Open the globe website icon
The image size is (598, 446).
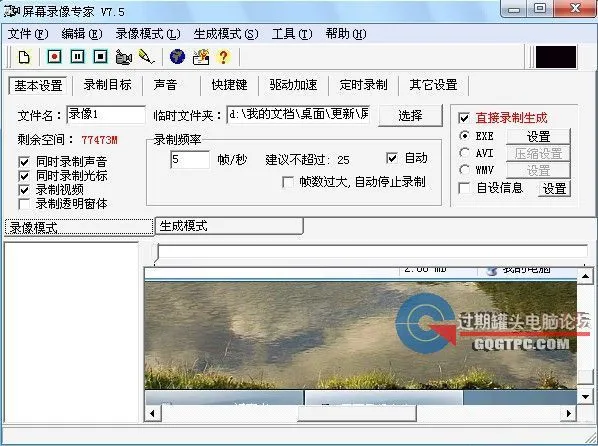(177, 57)
